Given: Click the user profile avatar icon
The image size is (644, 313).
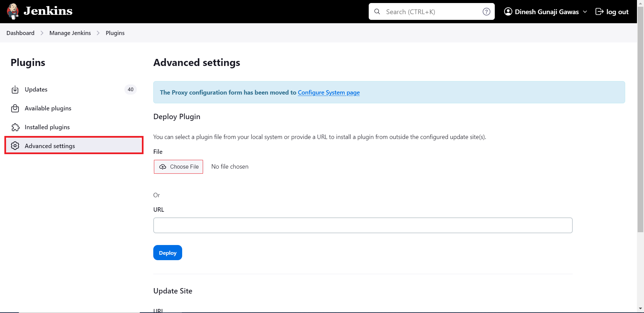Looking at the screenshot, I should pyautogui.click(x=508, y=11).
